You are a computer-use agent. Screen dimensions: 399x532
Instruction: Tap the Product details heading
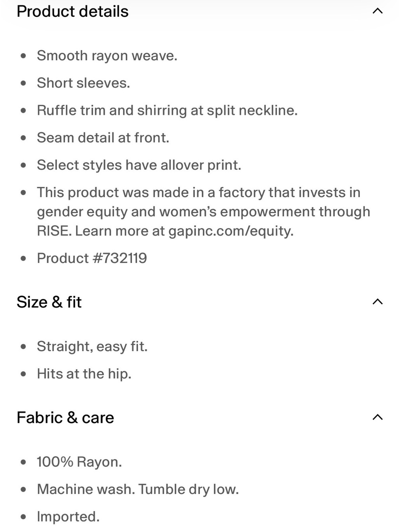(73, 12)
